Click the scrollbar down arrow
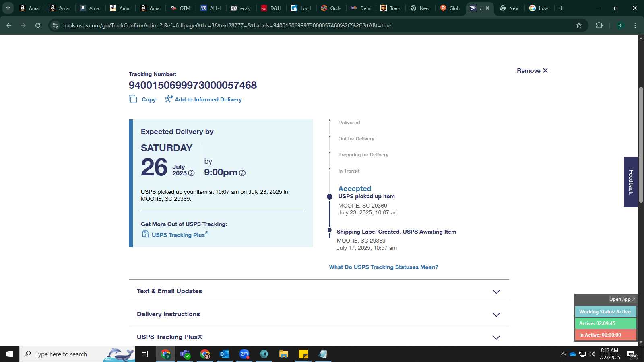The width and height of the screenshot is (644, 362). click(641, 342)
